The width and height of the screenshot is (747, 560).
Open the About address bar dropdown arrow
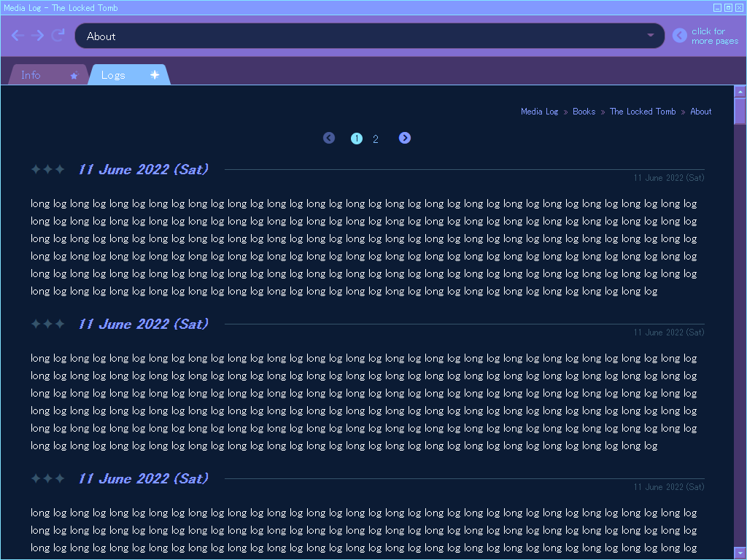[x=650, y=35]
